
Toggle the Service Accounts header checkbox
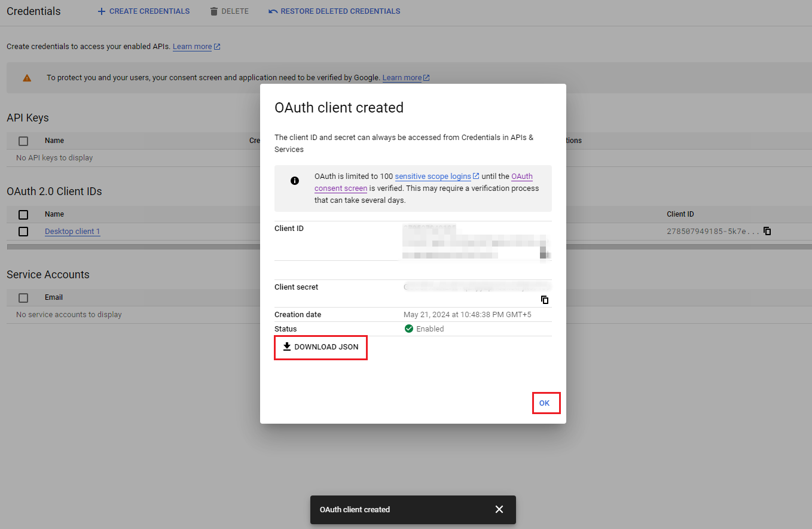pos(23,298)
